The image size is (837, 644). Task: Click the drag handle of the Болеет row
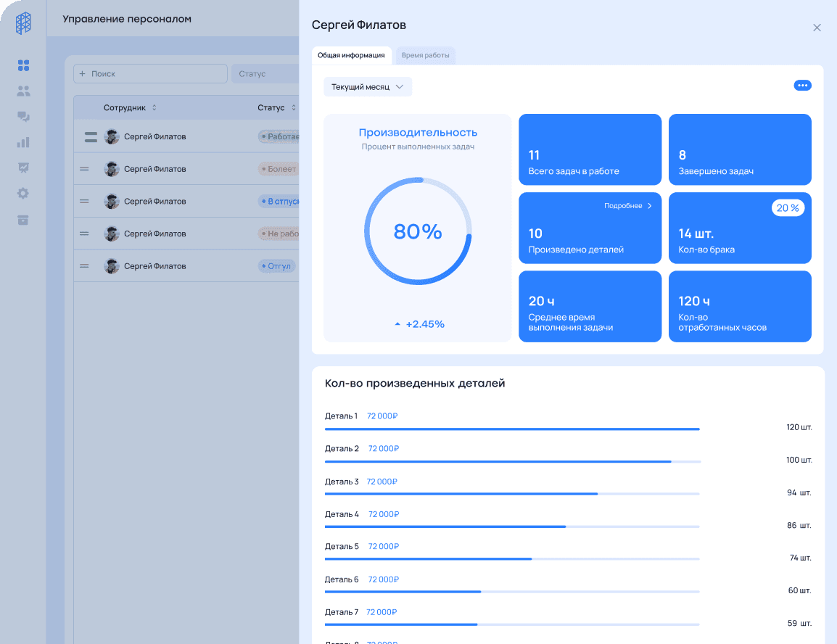click(x=84, y=169)
